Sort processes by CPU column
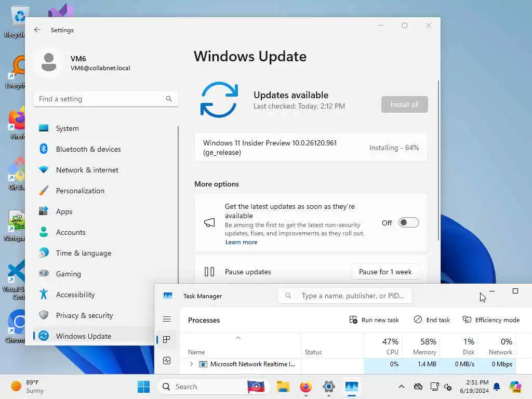The image size is (532, 399). [383, 346]
